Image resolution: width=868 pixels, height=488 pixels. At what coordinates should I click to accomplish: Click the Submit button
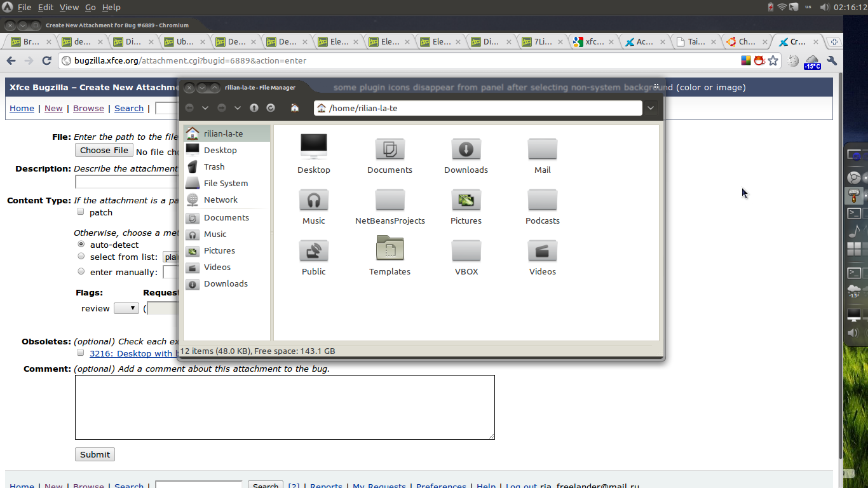click(x=95, y=454)
